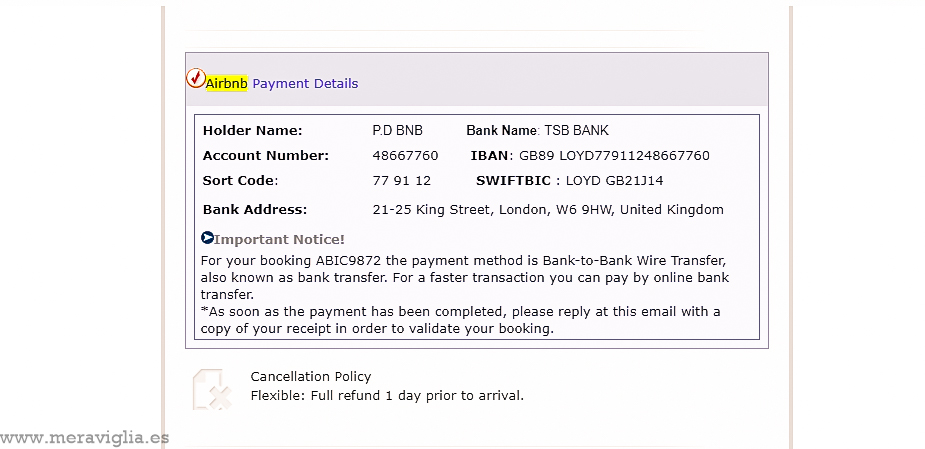Image resolution: width=925 pixels, height=449 pixels.
Task: Click the blue arrow icon before Important Notice
Action: (x=207, y=238)
